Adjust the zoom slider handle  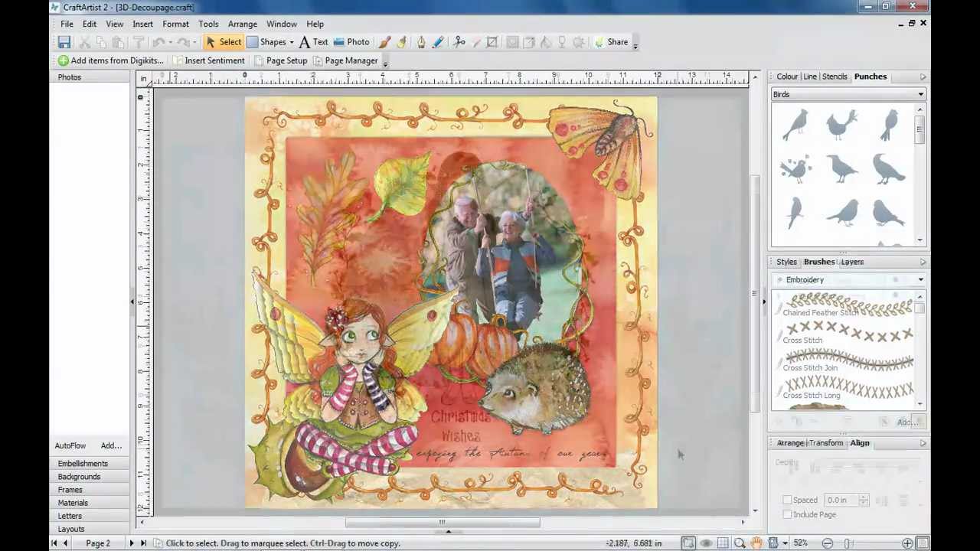pyautogui.click(x=847, y=543)
